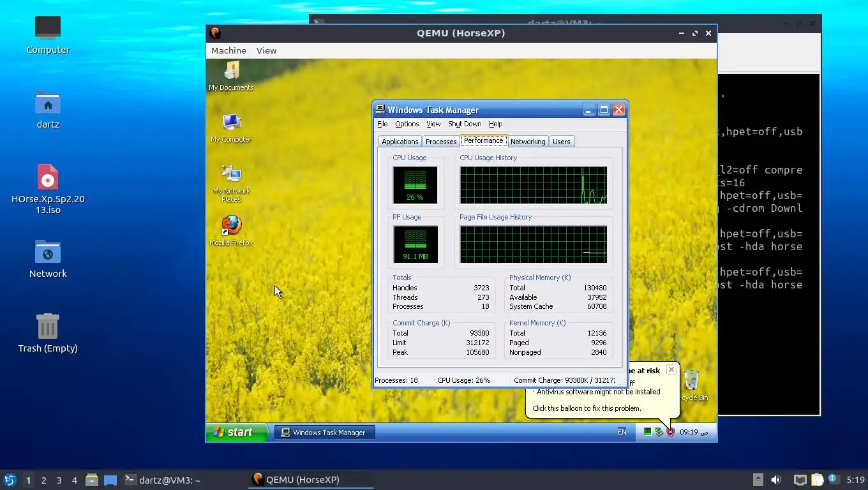The width and height of the screenshot is (868, 490).
Task: Switch to Networking tab
Action: [x=528, y=142]
